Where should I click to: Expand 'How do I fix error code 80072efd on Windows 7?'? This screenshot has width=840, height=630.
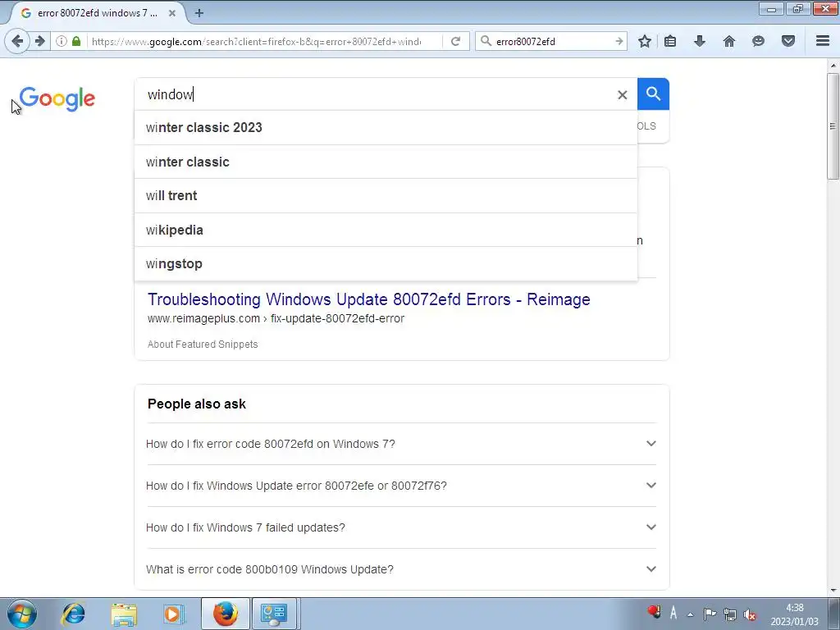tap(401, 444)
